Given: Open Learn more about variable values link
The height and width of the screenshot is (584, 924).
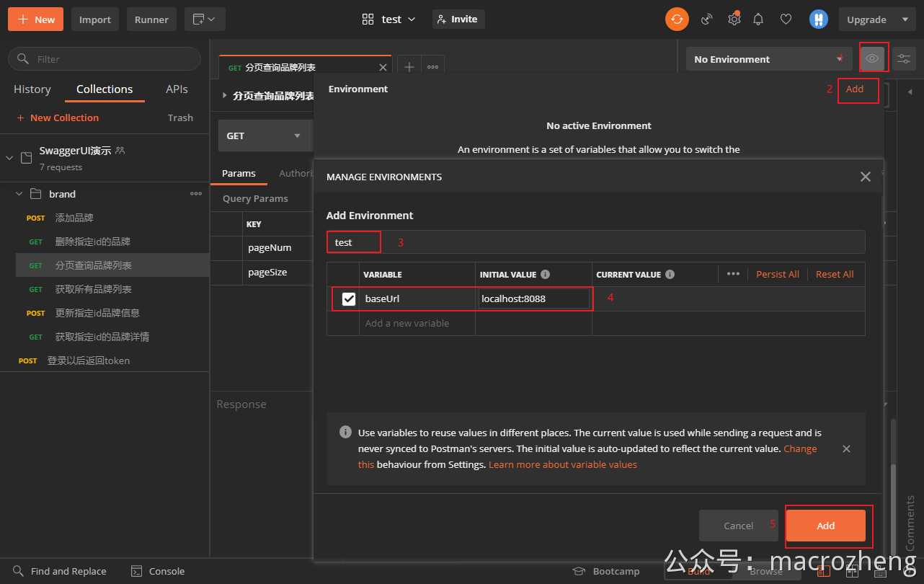Looking at the screenshot, I should pos(563,464).
